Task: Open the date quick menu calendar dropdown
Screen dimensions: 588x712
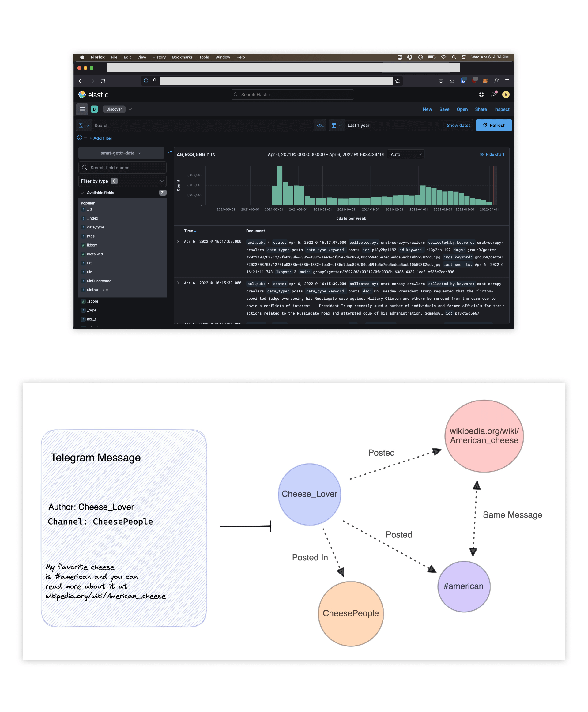Action: point(337,125)
